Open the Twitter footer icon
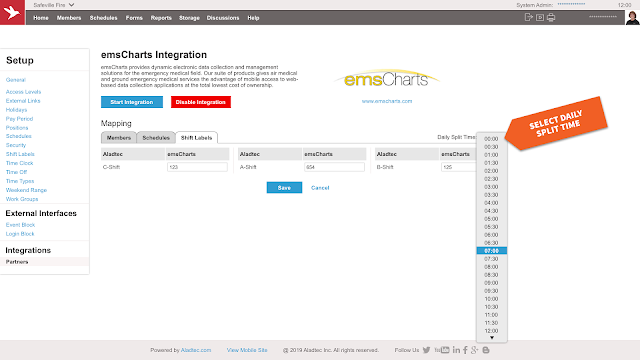 [427, 350]
